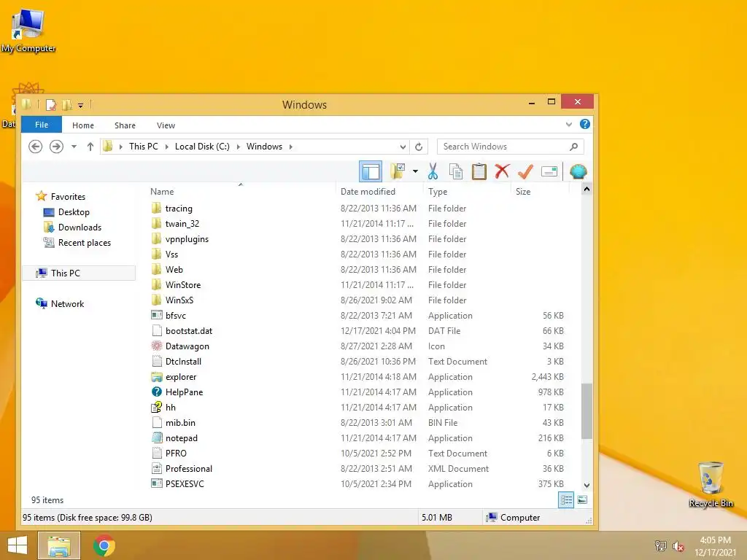The width and height of the screenshot is (747, 560).
Task: Go back with the Back arrow
Action: point(35,146)
